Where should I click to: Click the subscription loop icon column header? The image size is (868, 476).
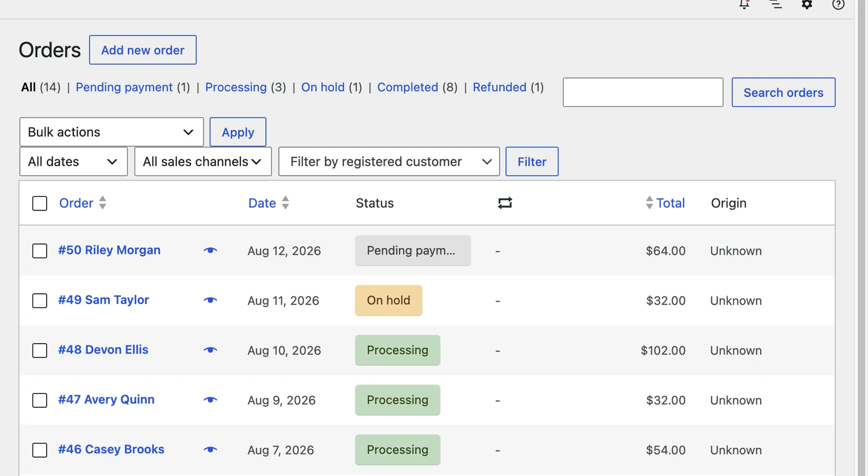505,203
